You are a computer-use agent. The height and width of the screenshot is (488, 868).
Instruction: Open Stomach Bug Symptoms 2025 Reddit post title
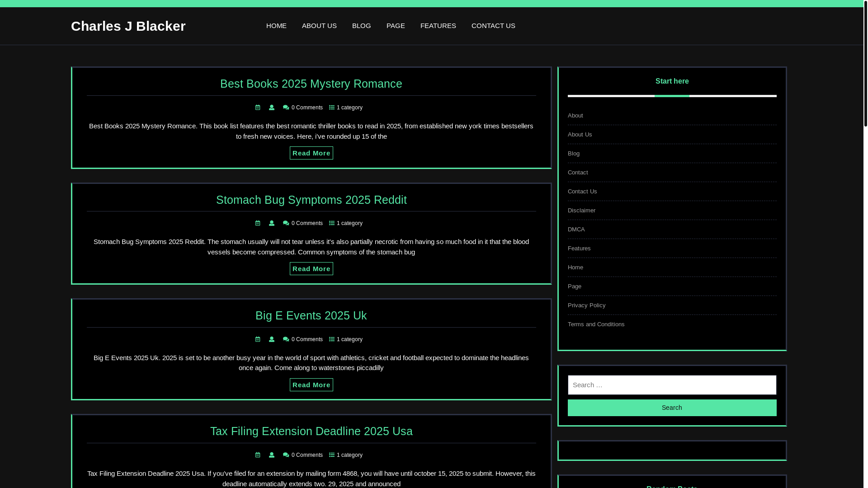[x=311, y=200]
